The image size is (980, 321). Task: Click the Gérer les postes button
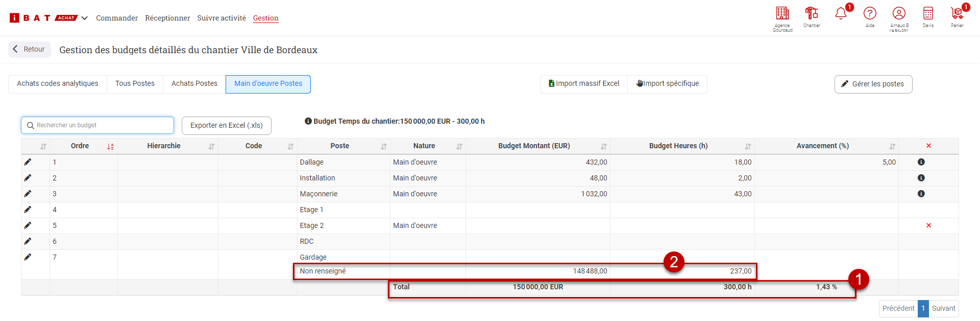(873, 84)
